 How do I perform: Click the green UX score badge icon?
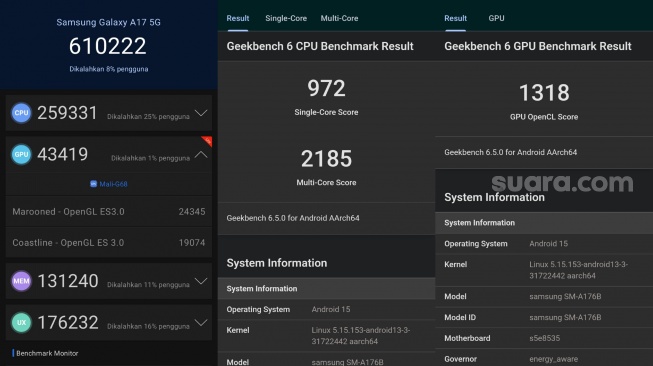[21, 323]
